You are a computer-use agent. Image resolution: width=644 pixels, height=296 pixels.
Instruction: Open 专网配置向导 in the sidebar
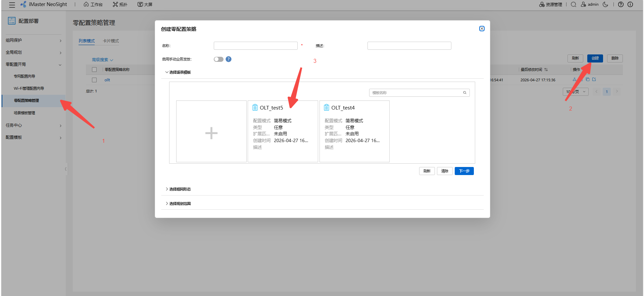tap(24, 76)
